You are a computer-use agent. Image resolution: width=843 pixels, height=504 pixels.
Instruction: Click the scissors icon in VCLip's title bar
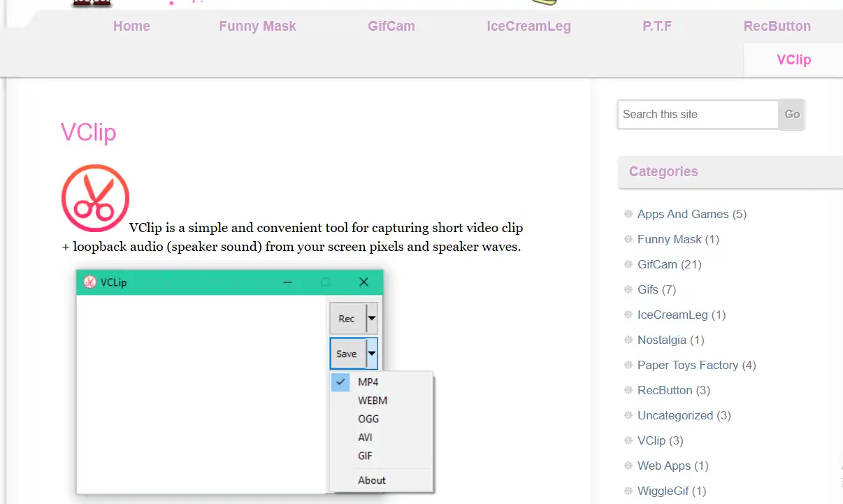point(89,282)
